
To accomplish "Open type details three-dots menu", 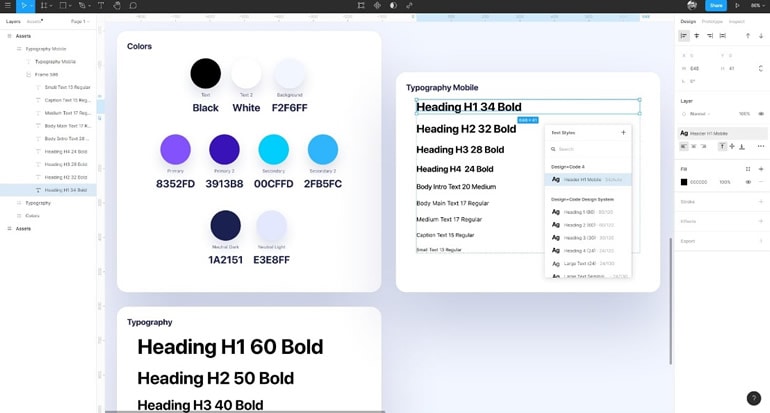I will [761, 146].
